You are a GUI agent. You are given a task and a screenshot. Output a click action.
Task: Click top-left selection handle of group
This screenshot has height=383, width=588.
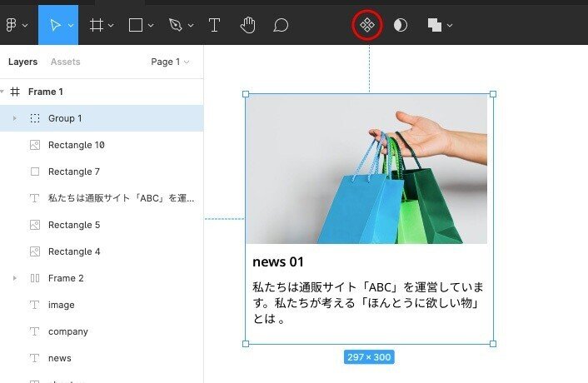tap(246, 94)
